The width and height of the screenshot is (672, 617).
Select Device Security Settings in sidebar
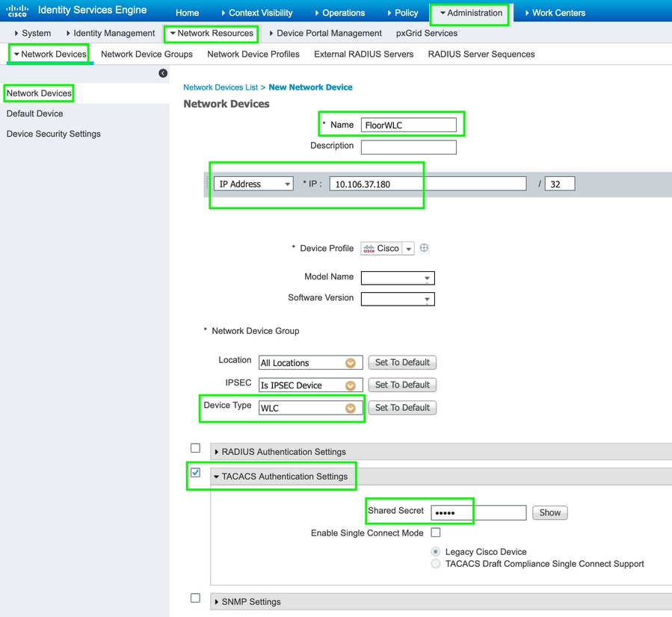point(54,134)
